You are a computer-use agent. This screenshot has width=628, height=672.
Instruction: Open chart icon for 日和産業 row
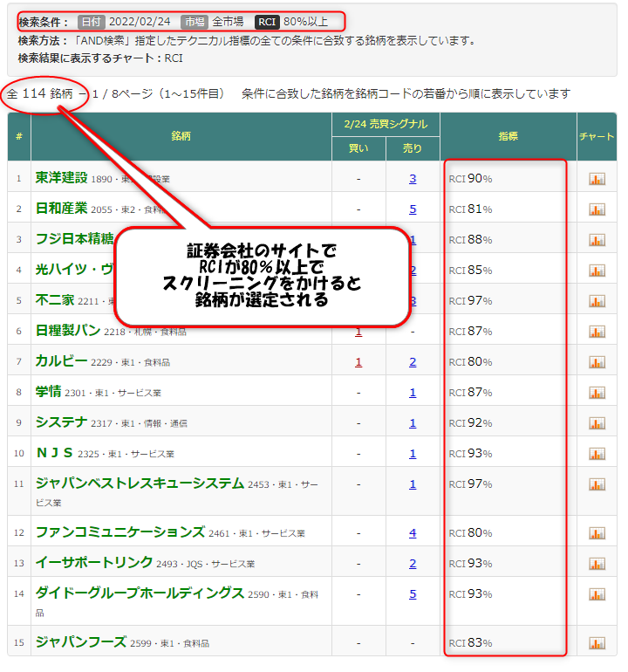[x=597, y=209]
